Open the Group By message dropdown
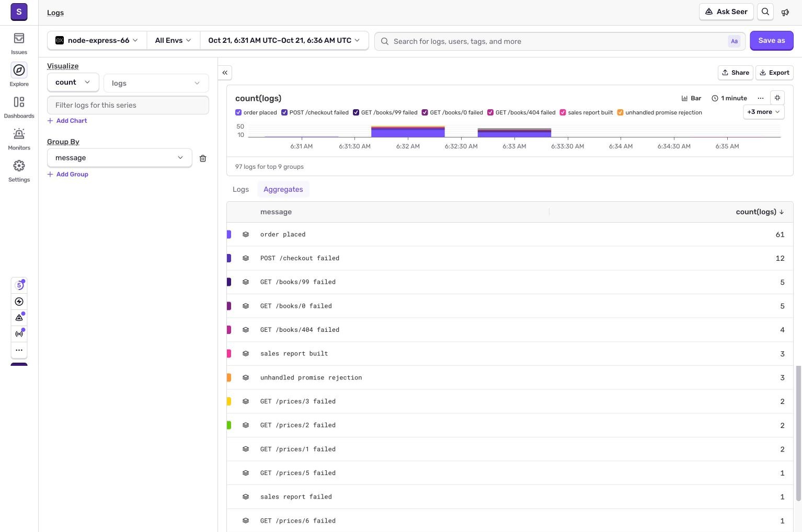Image resolution: width=802 pixels, height=532 pixels. 119,158
